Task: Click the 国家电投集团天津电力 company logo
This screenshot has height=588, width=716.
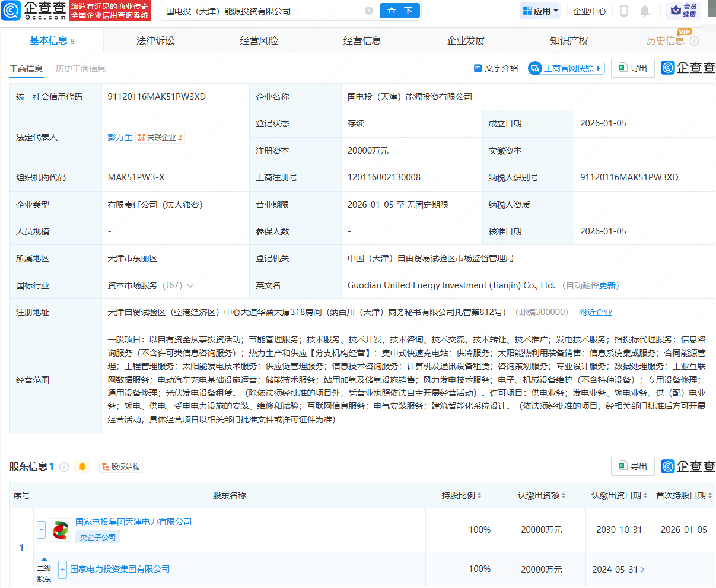Action: click(x=61, y=529)
